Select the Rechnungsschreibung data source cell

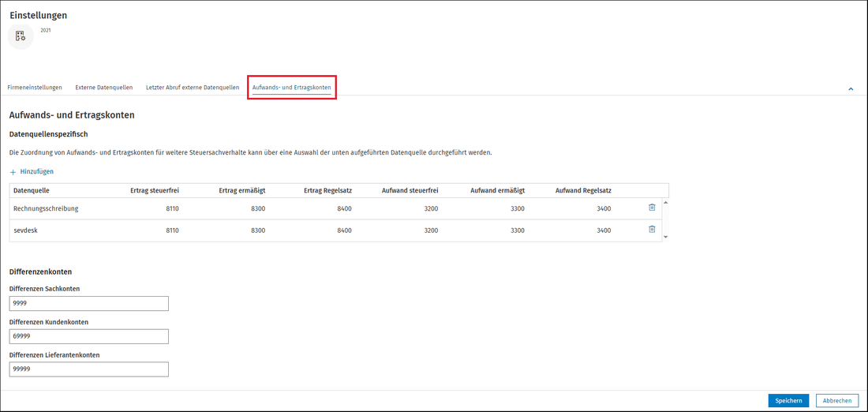click(x=46, y=208)
